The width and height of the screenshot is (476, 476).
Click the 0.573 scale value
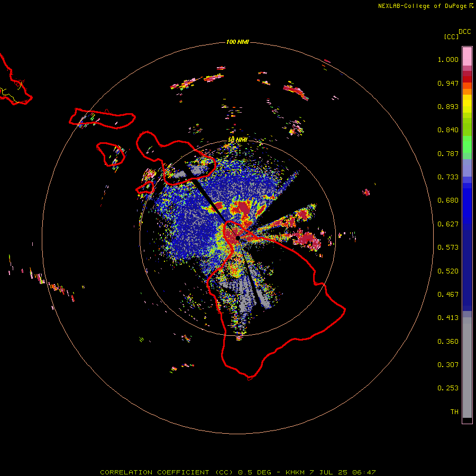(448, 248)
